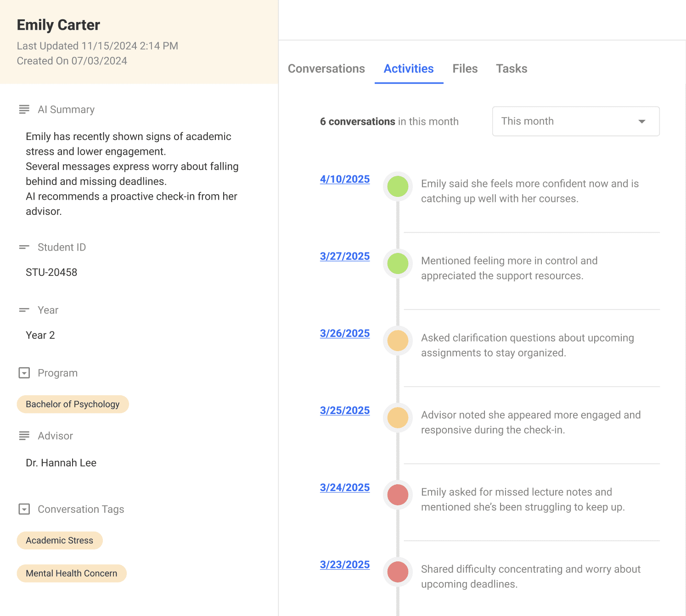Screen dimensions: 686x616
Task: Open the 3/24/2025 conversation link
Action: [x=344, y=487]
